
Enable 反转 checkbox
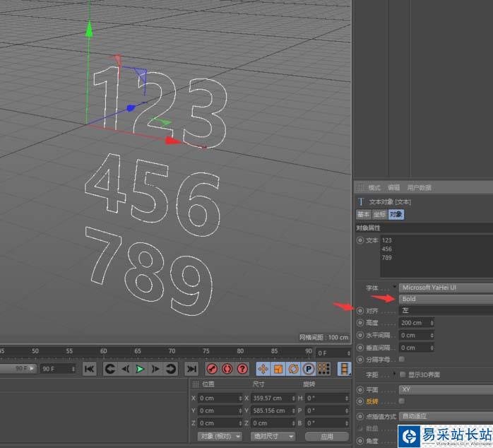pos(401,401)
